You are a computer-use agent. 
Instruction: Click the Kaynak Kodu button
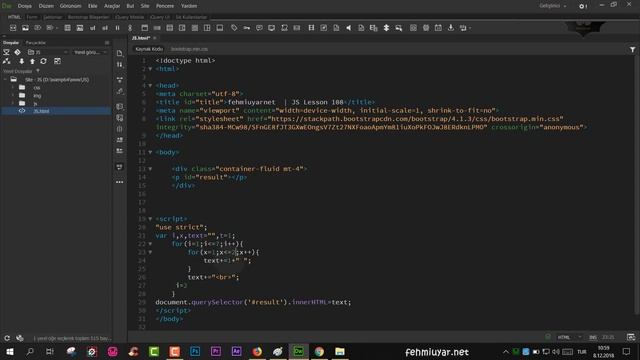pos(149,49)
